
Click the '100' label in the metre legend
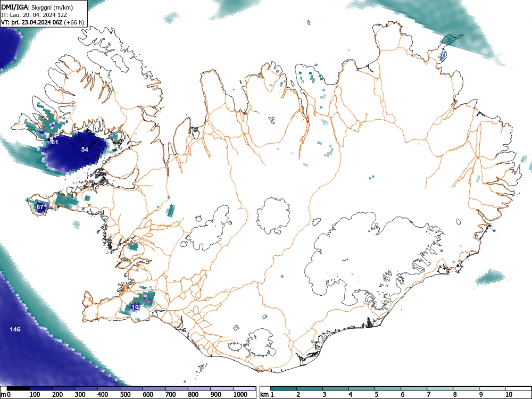click(35, 395)
